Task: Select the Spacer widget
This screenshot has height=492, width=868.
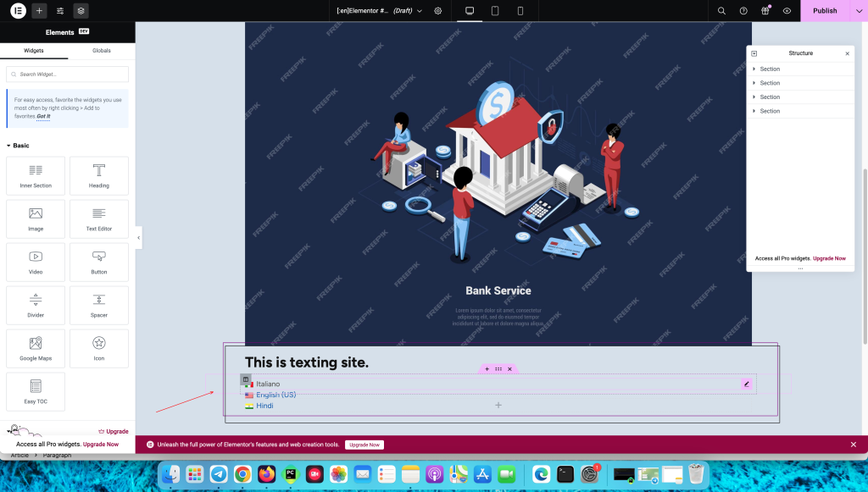Action: pyautogui.click(x=99, y=305)
